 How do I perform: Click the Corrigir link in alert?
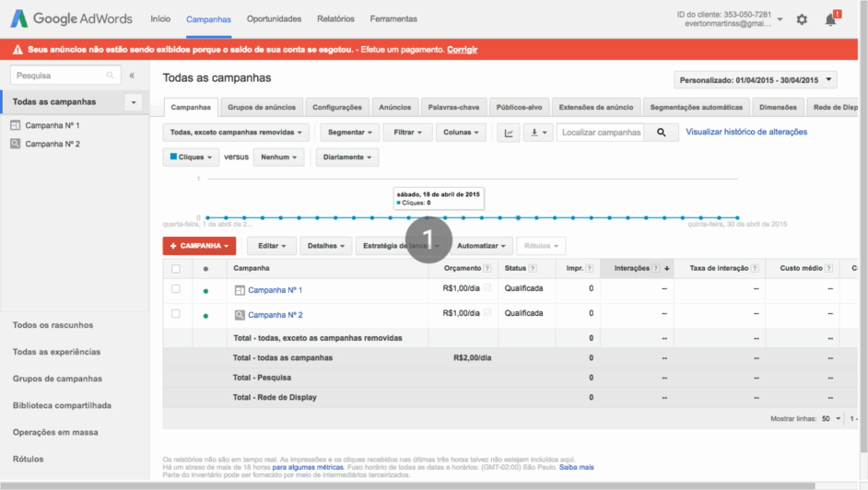click(463, 50)
